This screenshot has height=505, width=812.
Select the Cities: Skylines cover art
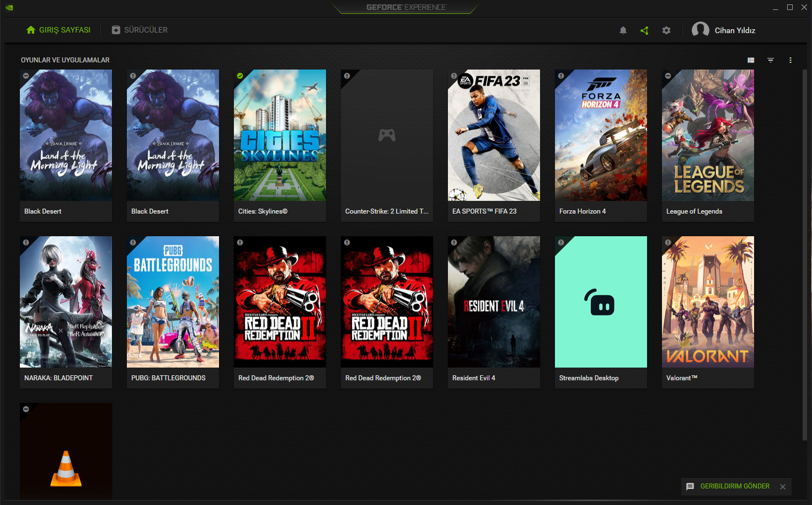tap(280, 135)
